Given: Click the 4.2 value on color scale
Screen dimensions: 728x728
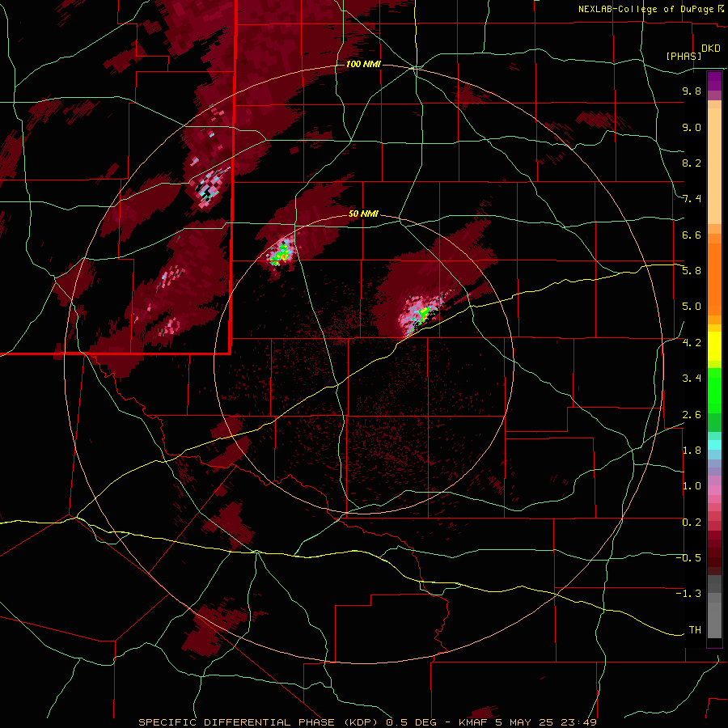Looking at the screenshot, I should pos(692,343).
